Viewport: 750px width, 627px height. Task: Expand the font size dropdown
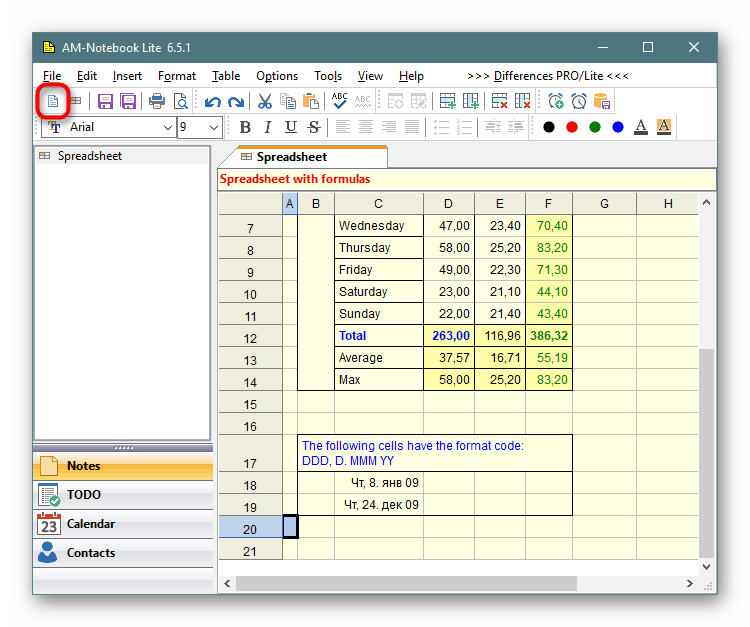213,127
